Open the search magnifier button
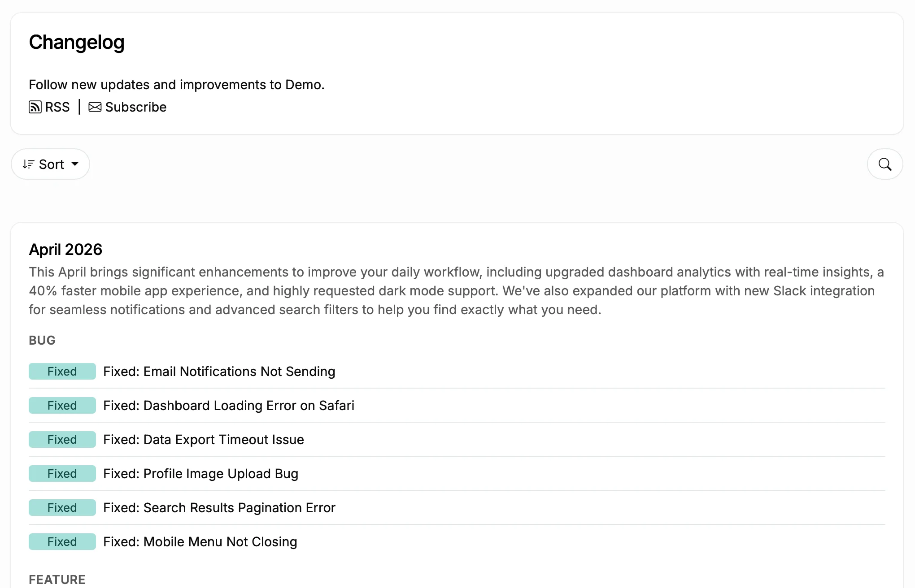The height and width of the screenshot is (588, 915). tap(884, 164)
